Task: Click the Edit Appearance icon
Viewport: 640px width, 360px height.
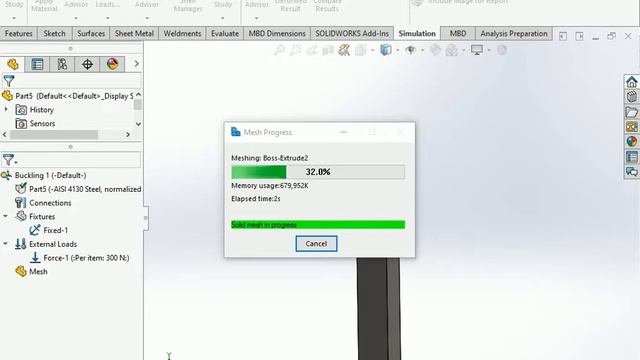Action: pos(436,50)
